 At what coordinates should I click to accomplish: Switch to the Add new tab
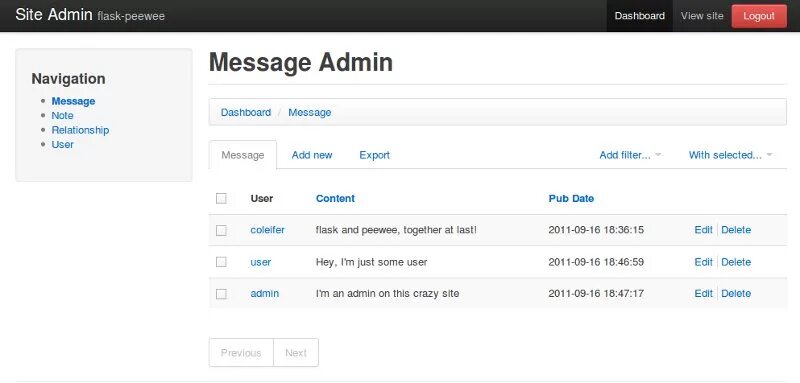[x=312, y=155]
